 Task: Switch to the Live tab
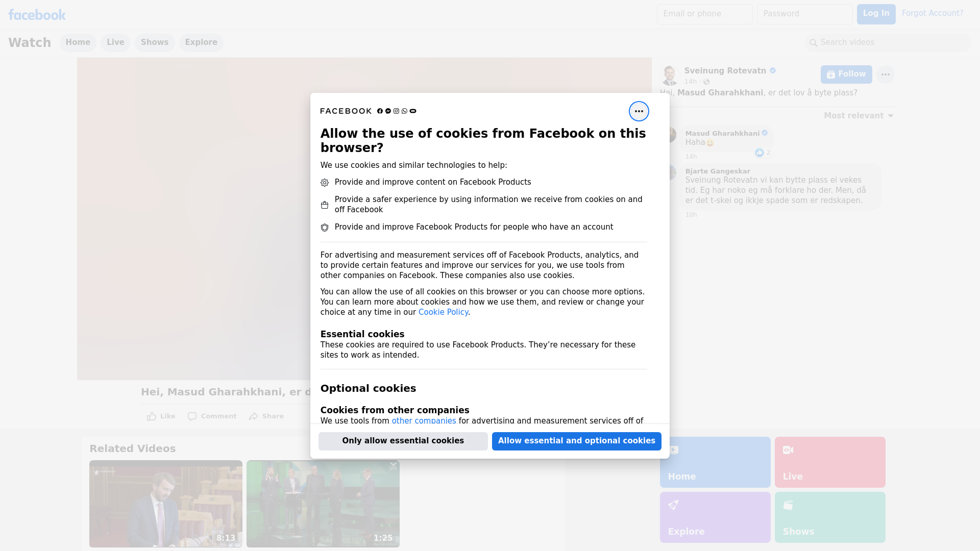point(115,42)
